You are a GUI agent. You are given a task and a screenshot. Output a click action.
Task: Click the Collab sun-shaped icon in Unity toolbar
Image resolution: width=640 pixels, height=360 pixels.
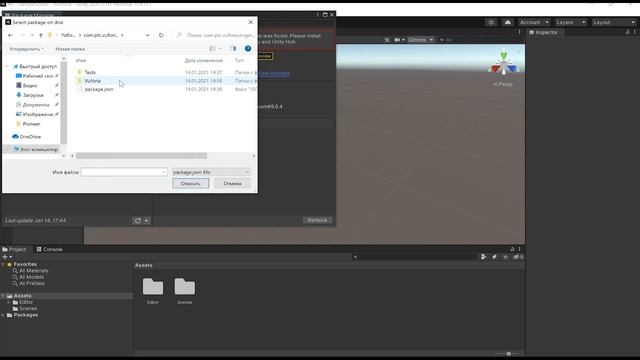point(491,22)
